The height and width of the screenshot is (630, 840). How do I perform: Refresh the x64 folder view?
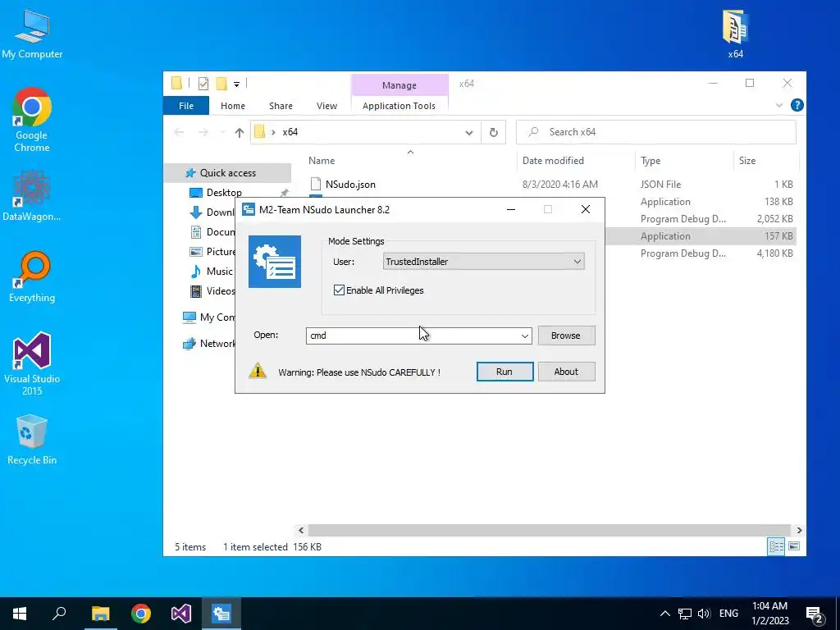(x=493, y=132)
